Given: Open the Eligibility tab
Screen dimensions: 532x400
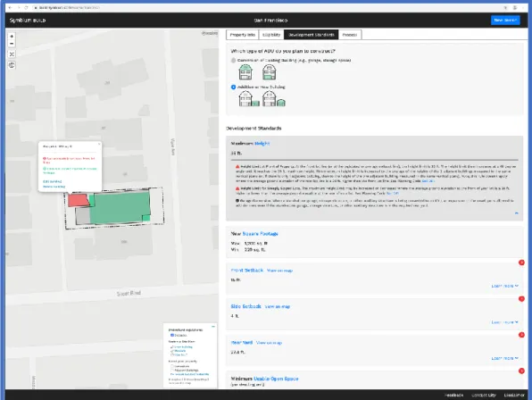Looking at the screenshot, I should (271, 35).
